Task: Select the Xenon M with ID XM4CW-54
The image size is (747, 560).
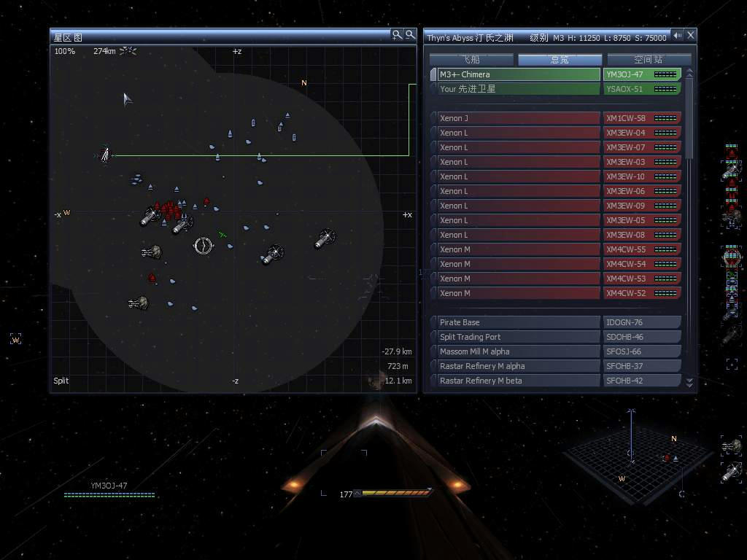Action: click(555, 264)
